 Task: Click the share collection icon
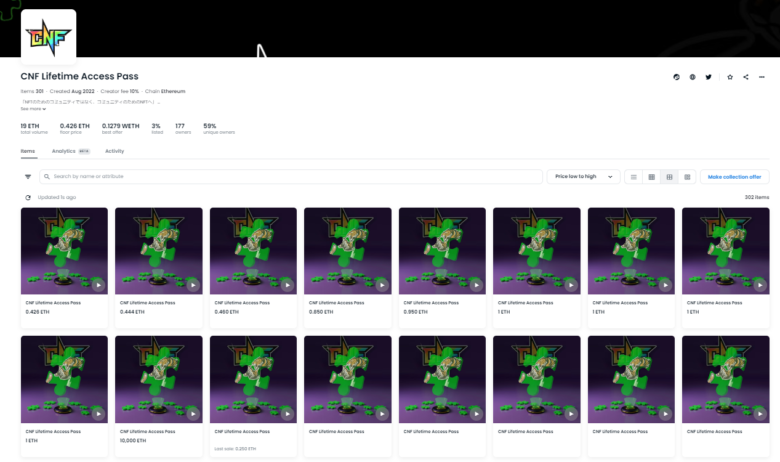[746, 77]
